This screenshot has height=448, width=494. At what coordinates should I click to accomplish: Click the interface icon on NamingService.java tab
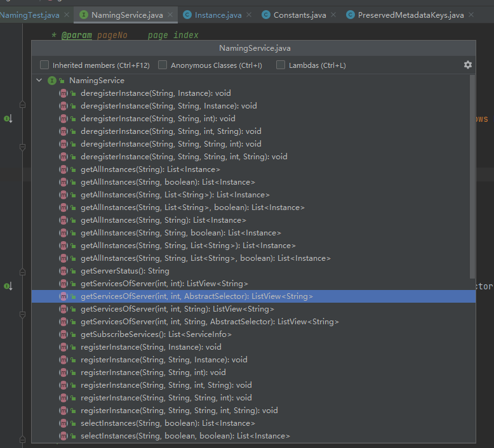84,15
